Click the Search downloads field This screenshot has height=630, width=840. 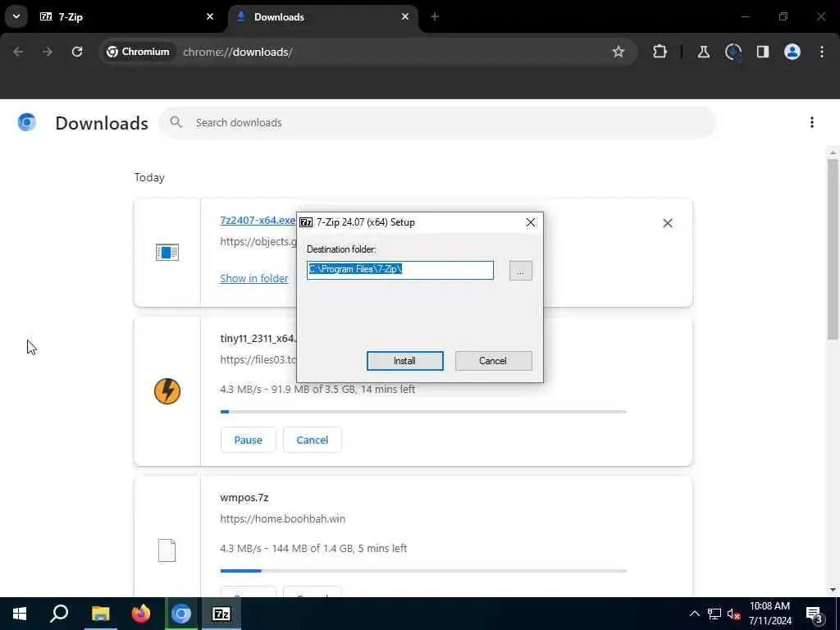(x=436, y=123)
